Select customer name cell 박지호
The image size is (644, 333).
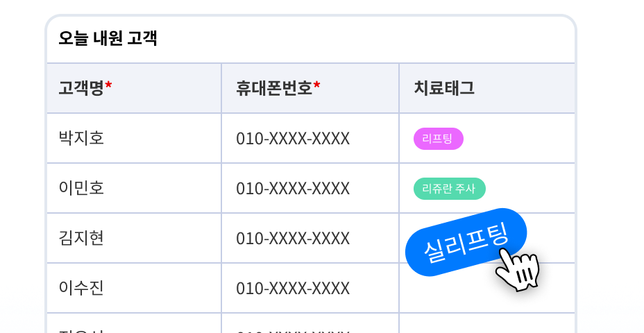click(134, 138)
